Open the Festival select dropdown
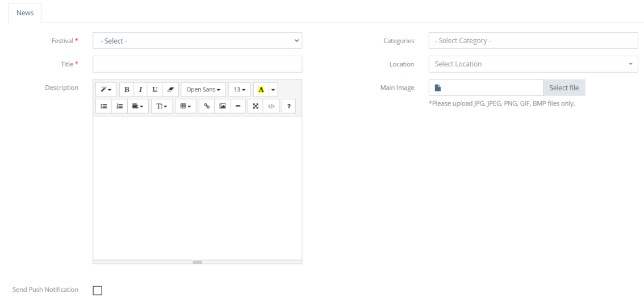644x305 pixels. click(197, 41)
